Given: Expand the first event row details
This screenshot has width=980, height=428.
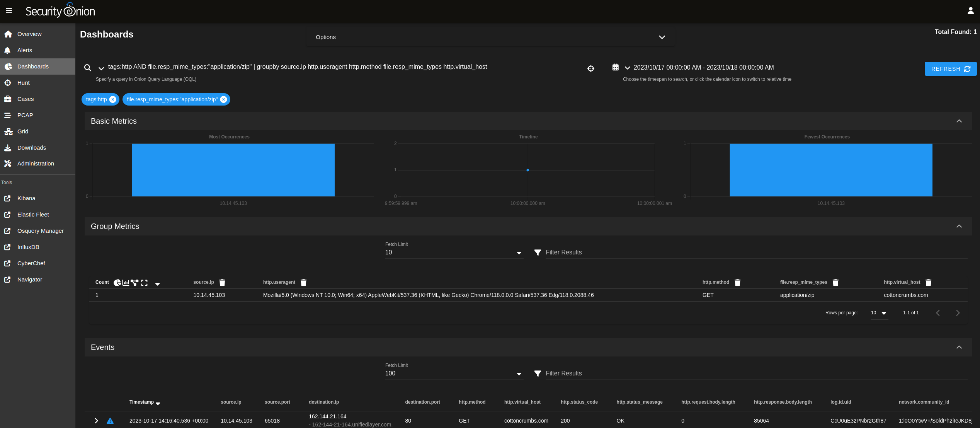Looking at the screenshot, I should [96, 421].
